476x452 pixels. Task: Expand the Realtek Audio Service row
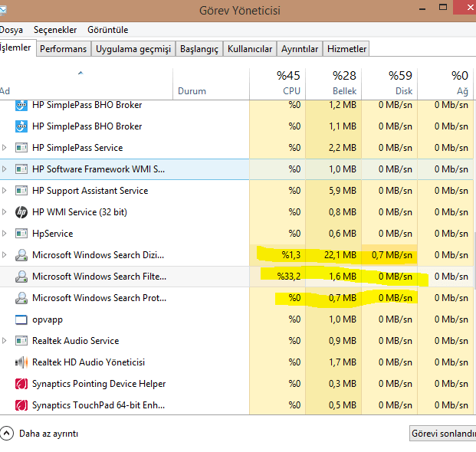point(4,341)
